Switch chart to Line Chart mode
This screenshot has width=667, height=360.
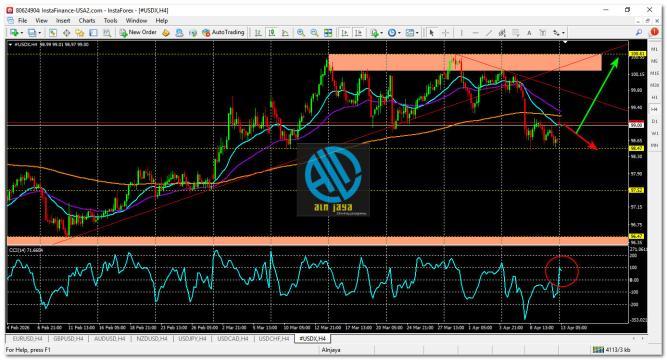pyautogui.click(x=285, y=33)
